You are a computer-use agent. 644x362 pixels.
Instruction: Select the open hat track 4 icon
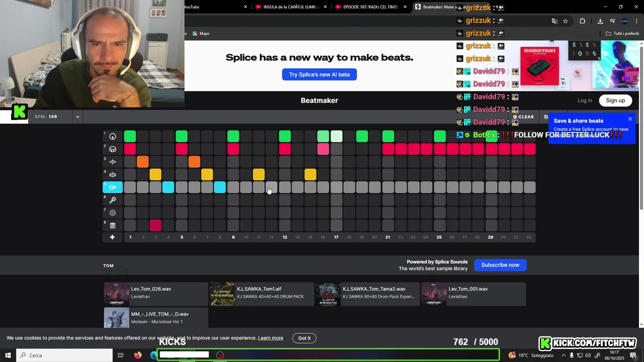pos(113,174)
